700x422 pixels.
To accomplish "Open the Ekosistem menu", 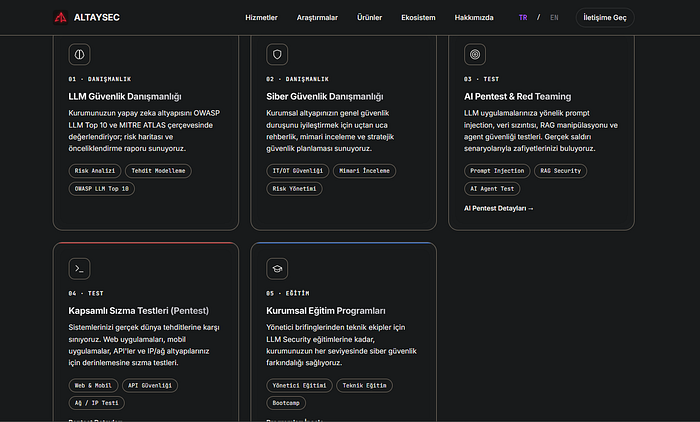I will pyautogui.click(x=418, y=17).
